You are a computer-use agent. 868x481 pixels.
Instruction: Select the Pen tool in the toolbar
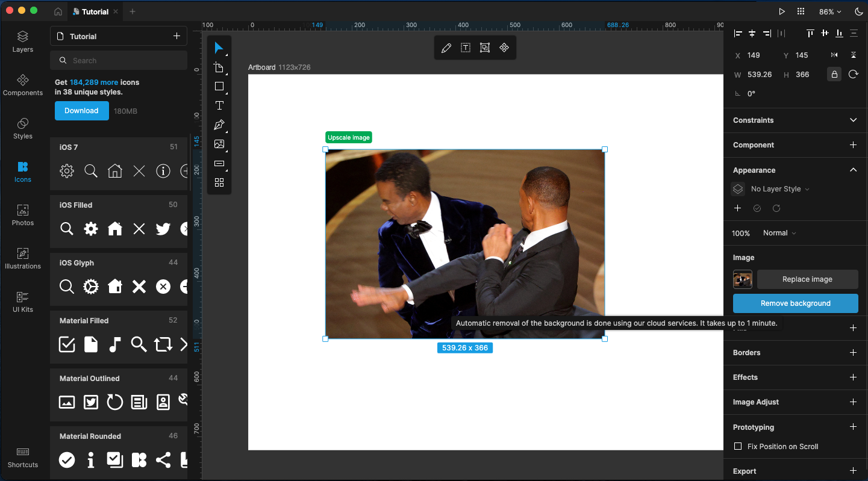click(x=219, y=125)
